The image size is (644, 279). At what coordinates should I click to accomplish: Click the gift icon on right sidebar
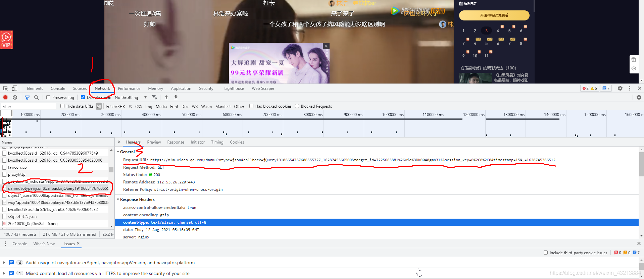pos(634,60)
